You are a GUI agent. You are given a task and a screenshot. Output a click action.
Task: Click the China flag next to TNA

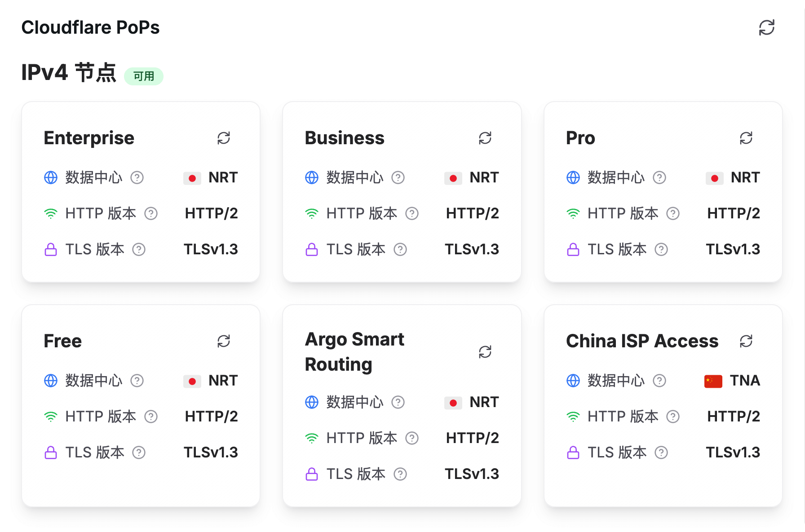(x=713, y=381)
